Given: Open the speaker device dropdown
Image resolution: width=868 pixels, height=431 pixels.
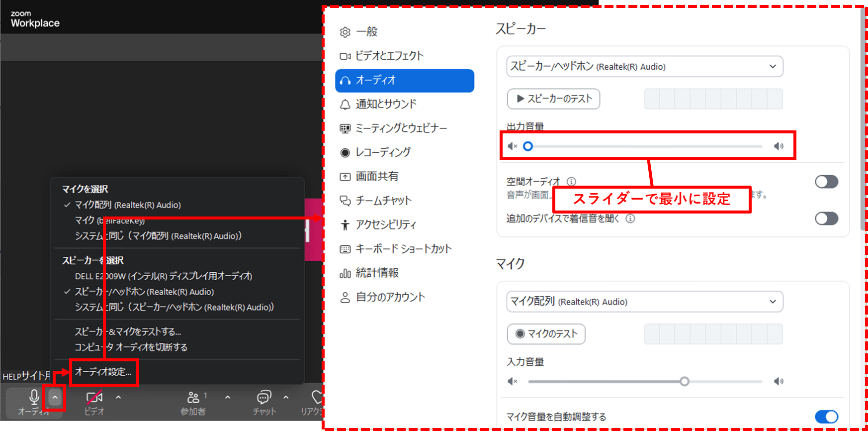Looking at the screenshot, I should [645, 66].
